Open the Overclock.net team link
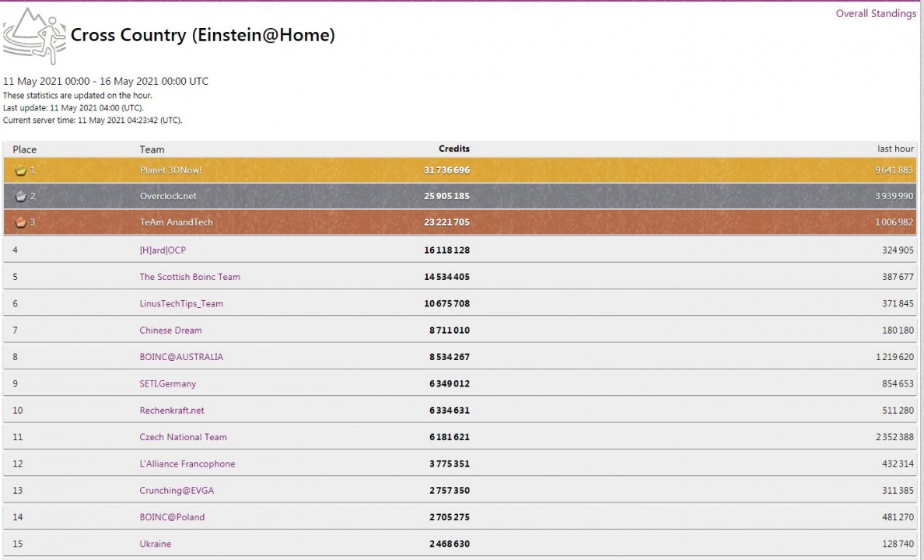The height and width of the screenshot is (560, 924). tap(168, 196)
